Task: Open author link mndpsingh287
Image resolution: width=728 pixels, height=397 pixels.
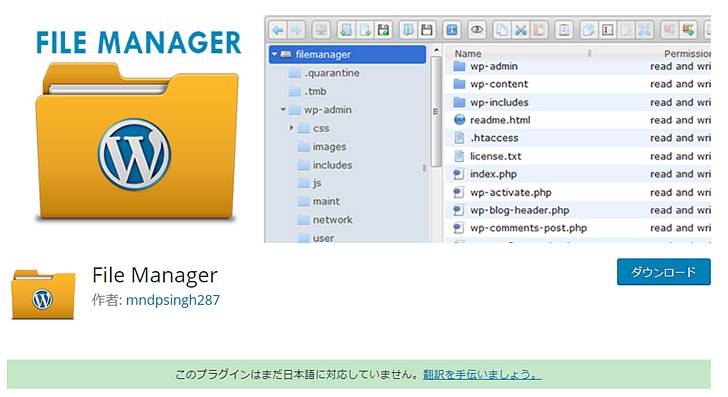Action: click(x=173, y=300)
